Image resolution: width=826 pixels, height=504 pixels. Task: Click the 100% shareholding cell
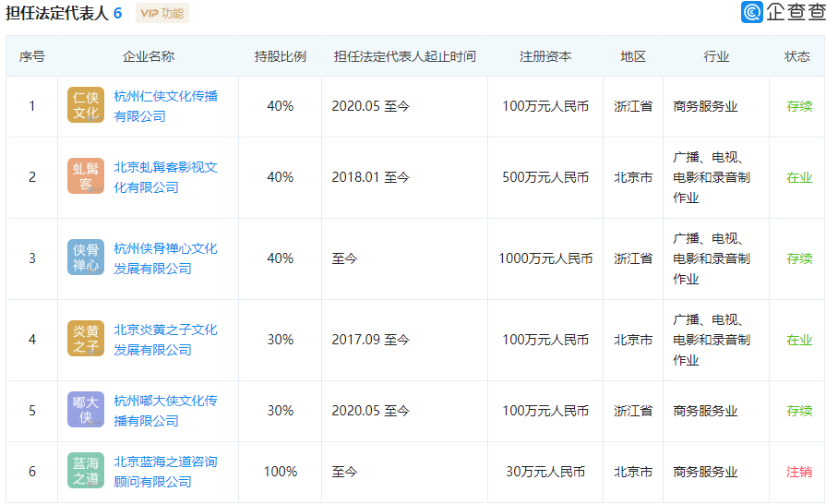click(x=281, y=472)
